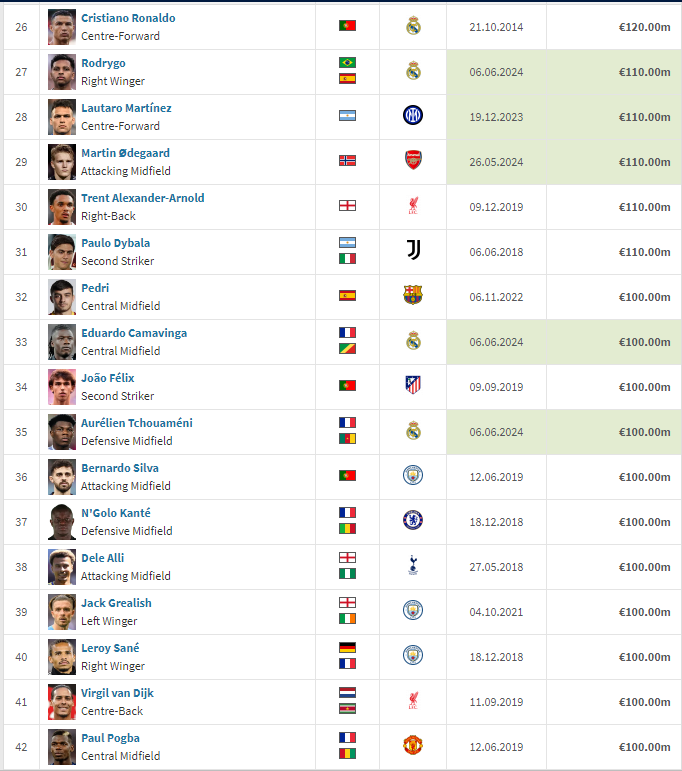The height and width of the screenshot is (771, 682).
Task: Select FC Barcelona crest in Pedri row
Action: [x=413, y=296]
